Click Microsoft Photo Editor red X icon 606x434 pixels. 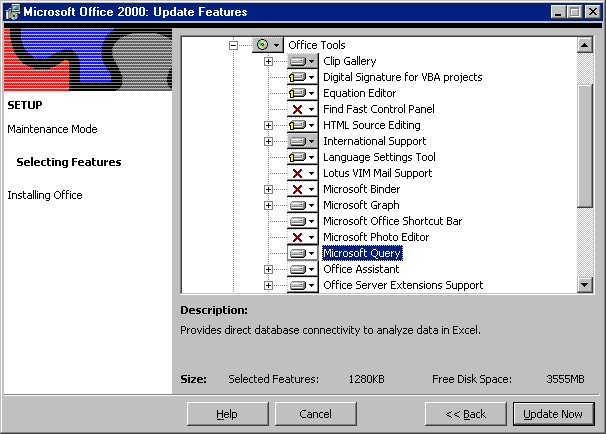303,237
